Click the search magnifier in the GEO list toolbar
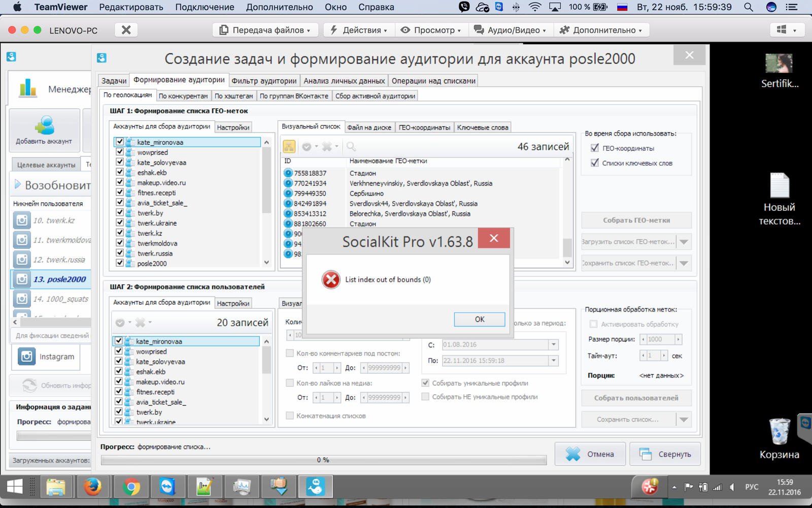The width and height of the screenshot is (812, 508). (351, 147)
